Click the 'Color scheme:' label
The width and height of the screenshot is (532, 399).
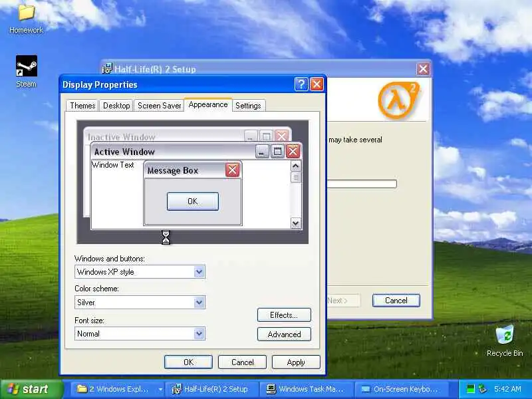pos(96,289)
